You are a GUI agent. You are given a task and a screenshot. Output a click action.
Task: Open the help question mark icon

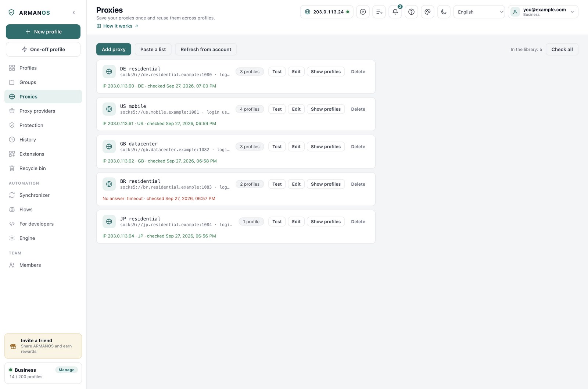pos(411,12)
